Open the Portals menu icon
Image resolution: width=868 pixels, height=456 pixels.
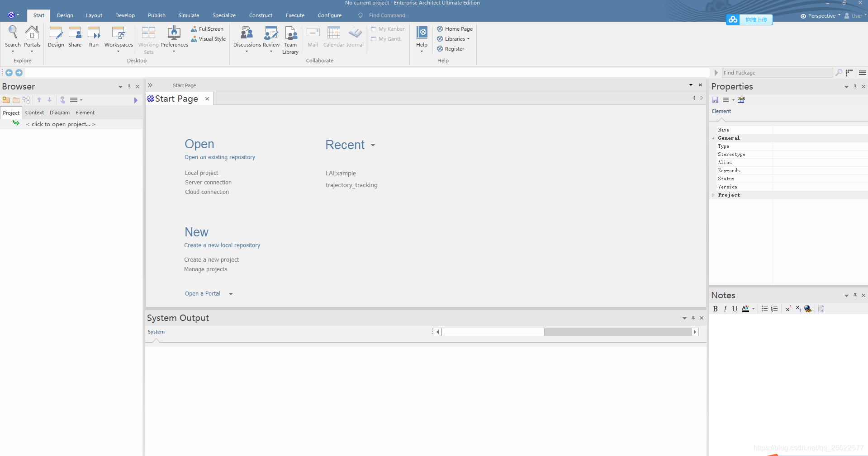[32, 38]
